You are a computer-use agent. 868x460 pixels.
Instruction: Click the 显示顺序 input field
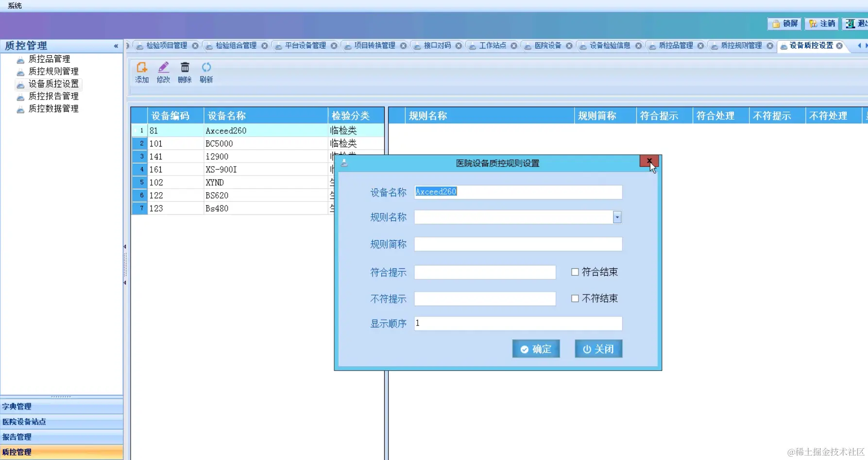click(x=518, y=324)
